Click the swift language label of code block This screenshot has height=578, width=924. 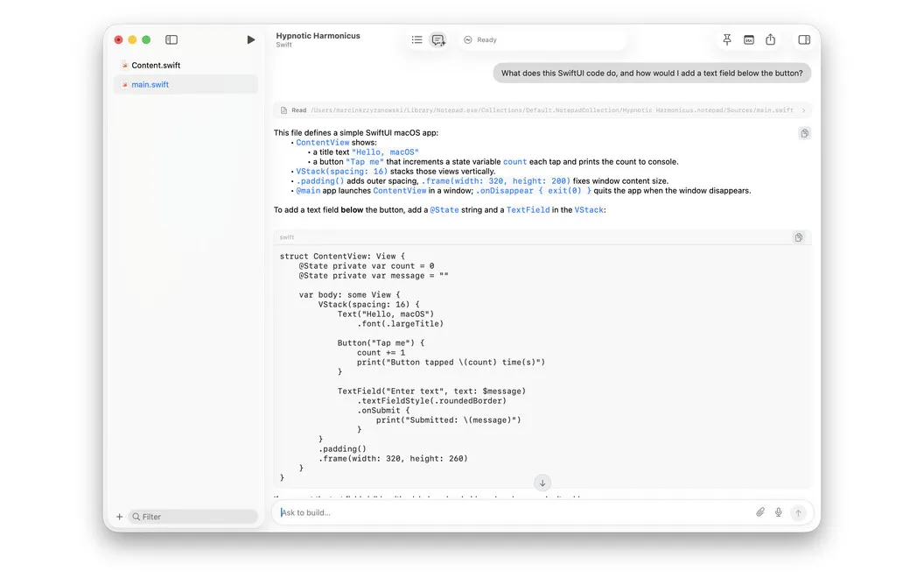click(287, 237)
